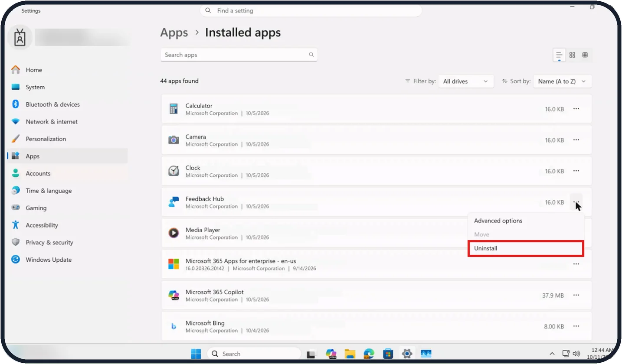Open Network & internet settings
Viewport: 622px width, 364px height.
pyautogui.click(x=68, y=122)
